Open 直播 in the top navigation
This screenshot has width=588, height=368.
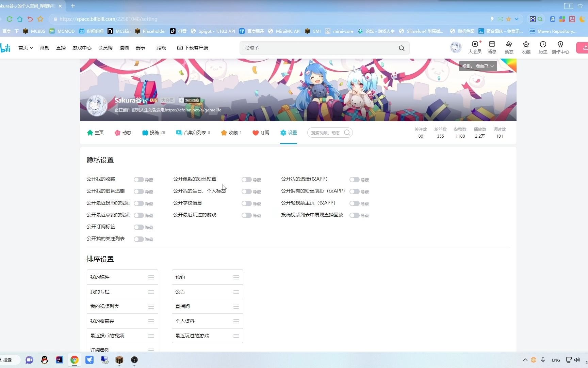tap(61, 48)
